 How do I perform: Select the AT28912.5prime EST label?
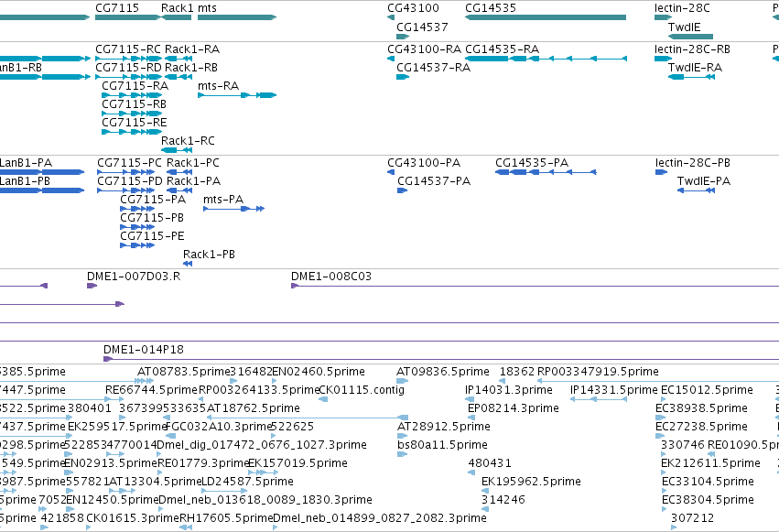444,426
